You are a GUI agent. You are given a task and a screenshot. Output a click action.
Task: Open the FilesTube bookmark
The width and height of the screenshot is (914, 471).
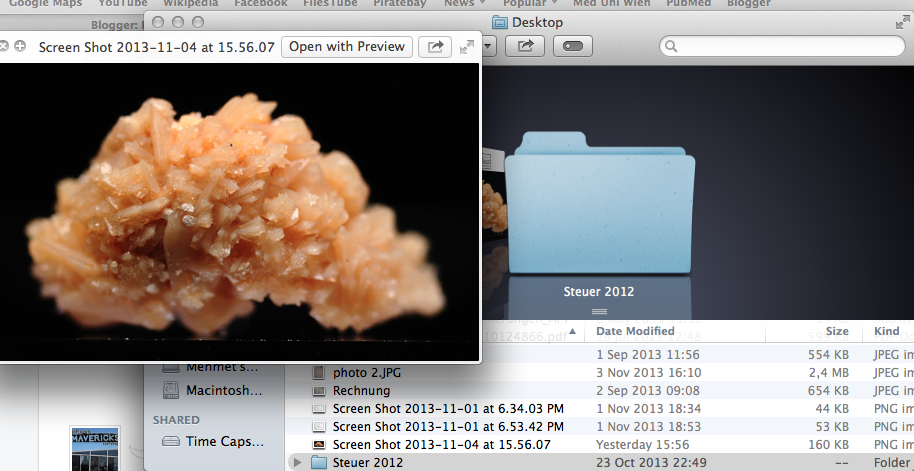(330, 3)
